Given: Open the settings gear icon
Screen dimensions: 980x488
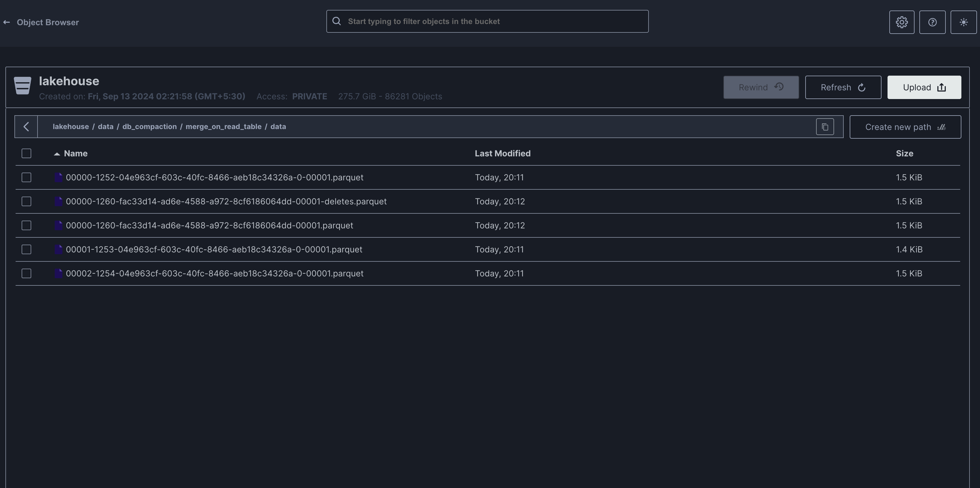Looking at the screenshot, I should coord(902,22).
